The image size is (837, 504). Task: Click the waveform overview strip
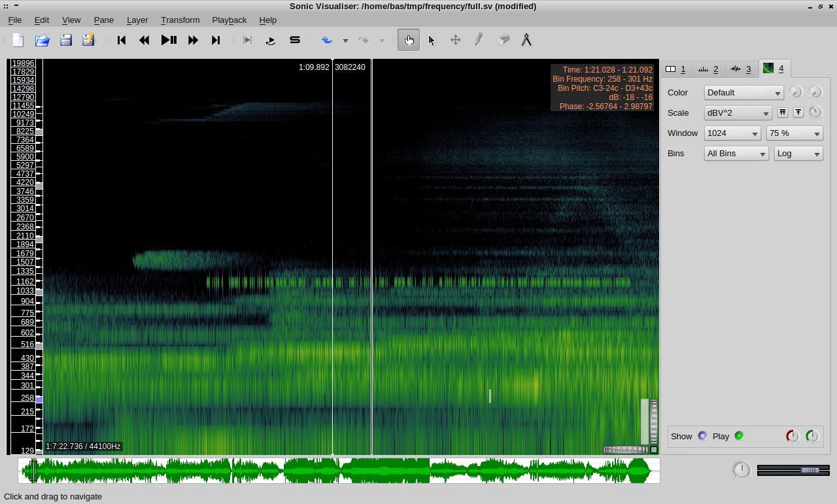click(x=339, y=471)
